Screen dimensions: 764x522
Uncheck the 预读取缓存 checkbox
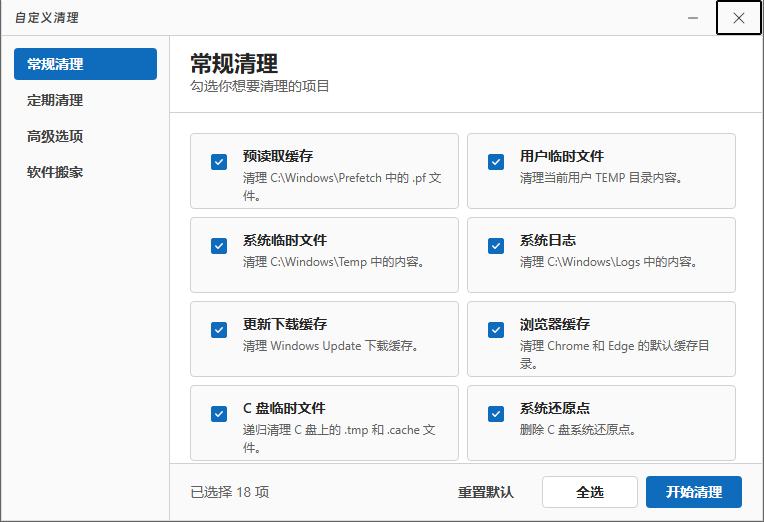point(219,162)
